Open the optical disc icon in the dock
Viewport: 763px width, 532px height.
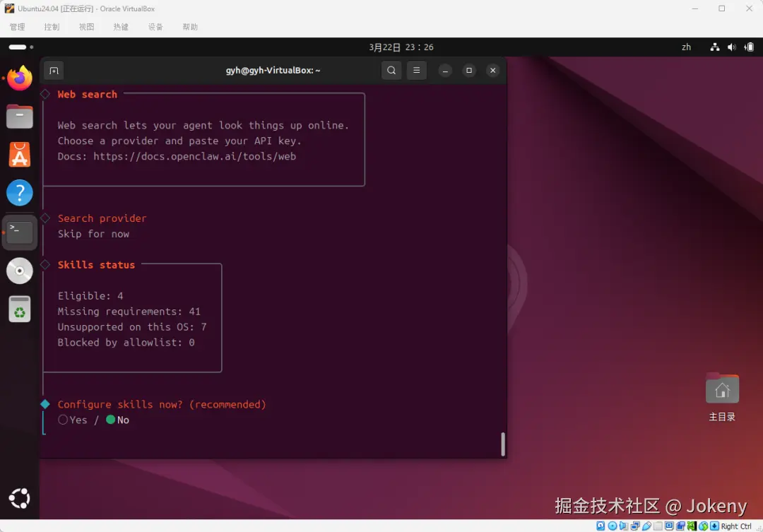[x=20, y=271]
